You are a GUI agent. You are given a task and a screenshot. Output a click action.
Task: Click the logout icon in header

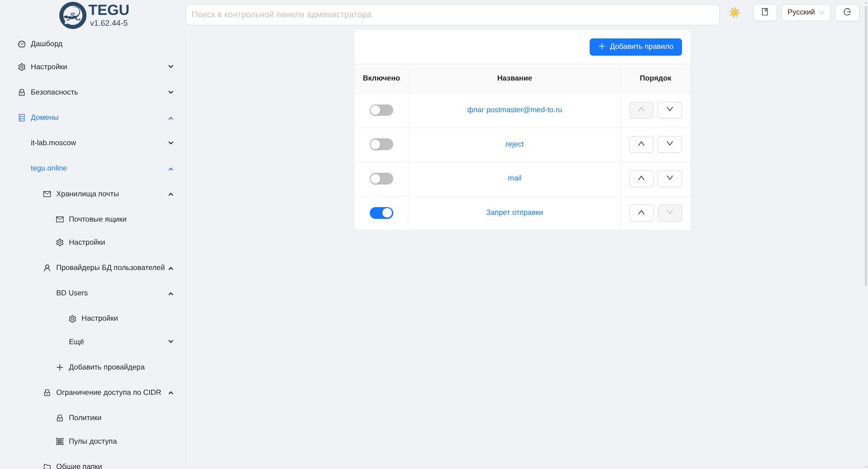(847, 13)
